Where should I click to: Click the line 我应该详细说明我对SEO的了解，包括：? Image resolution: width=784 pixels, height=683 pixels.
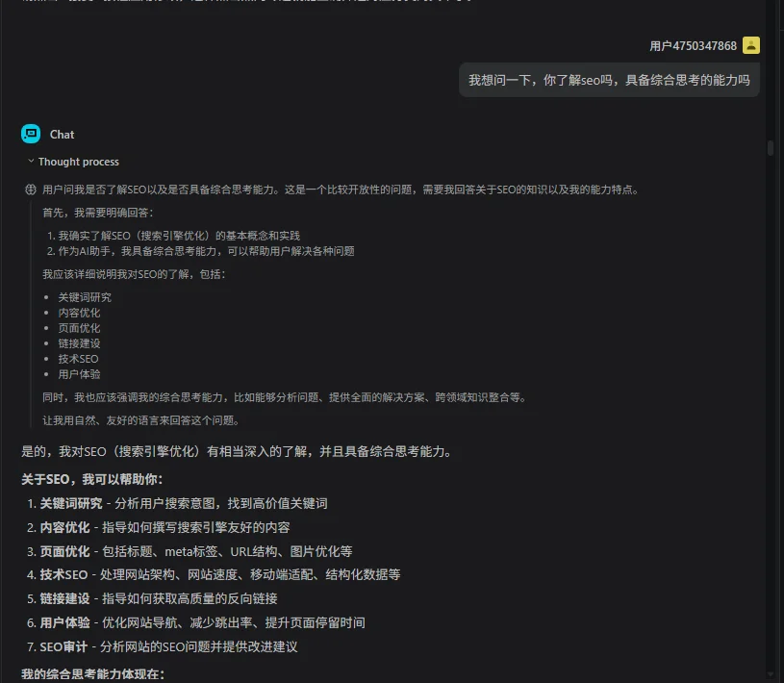(x=134, y=274)
